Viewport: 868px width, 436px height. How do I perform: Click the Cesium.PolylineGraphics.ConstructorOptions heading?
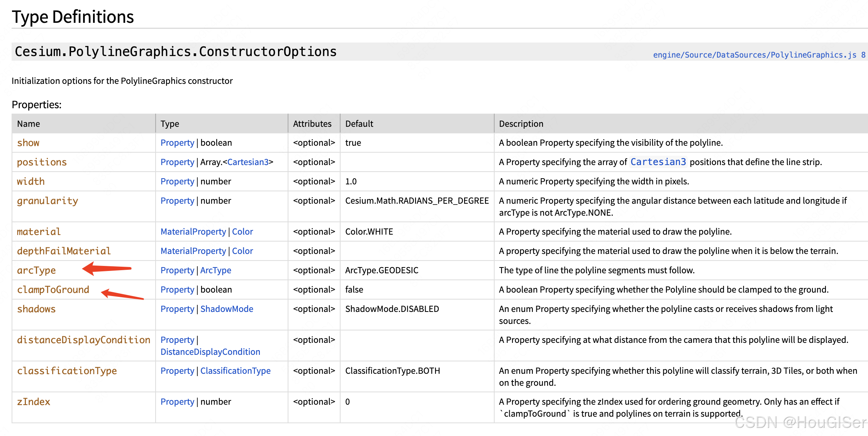tap(176, 52)
